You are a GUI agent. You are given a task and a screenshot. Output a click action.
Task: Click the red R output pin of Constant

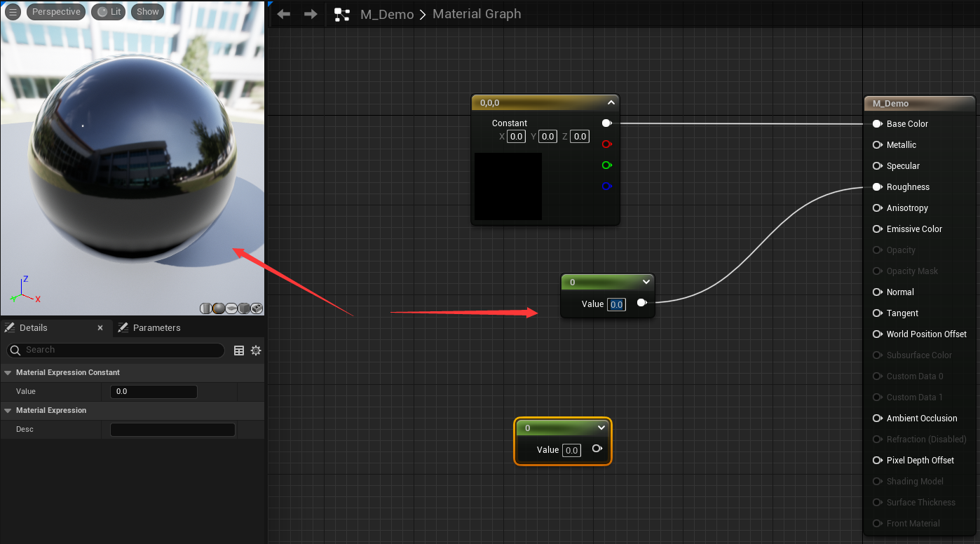coord(607,144)
